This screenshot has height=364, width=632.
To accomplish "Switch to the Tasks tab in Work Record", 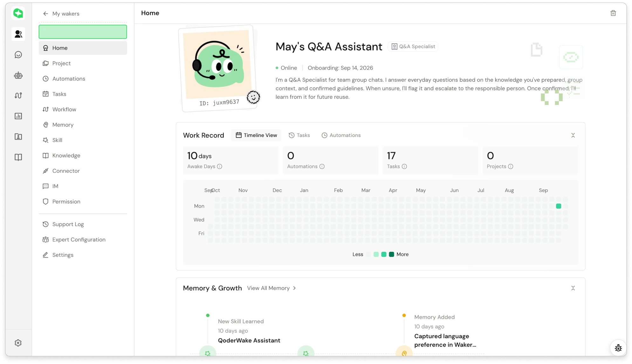I will [x=299, y=135].
